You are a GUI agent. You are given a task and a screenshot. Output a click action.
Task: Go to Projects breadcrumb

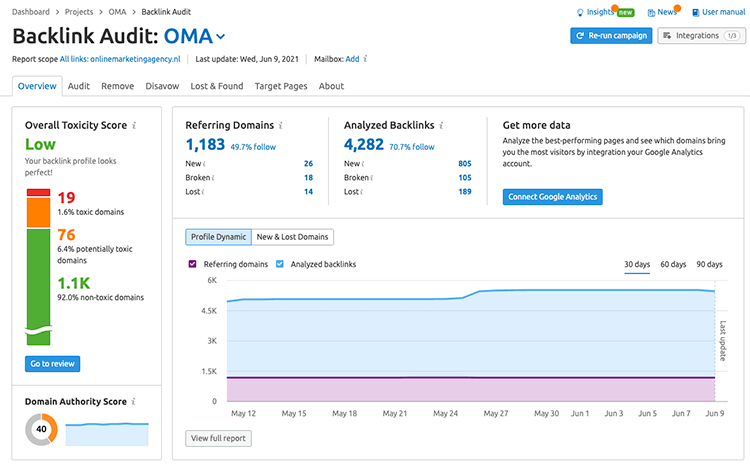click(79, 12)
